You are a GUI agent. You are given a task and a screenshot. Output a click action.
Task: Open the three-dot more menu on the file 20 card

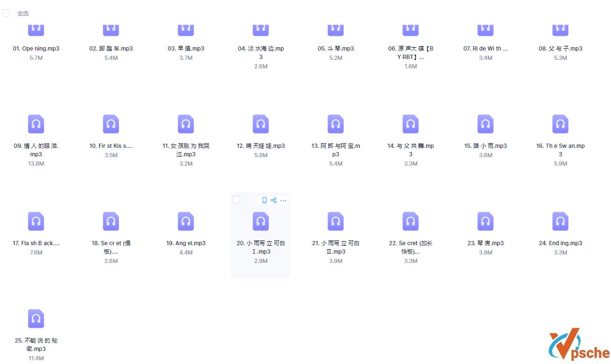pos(283,200)
